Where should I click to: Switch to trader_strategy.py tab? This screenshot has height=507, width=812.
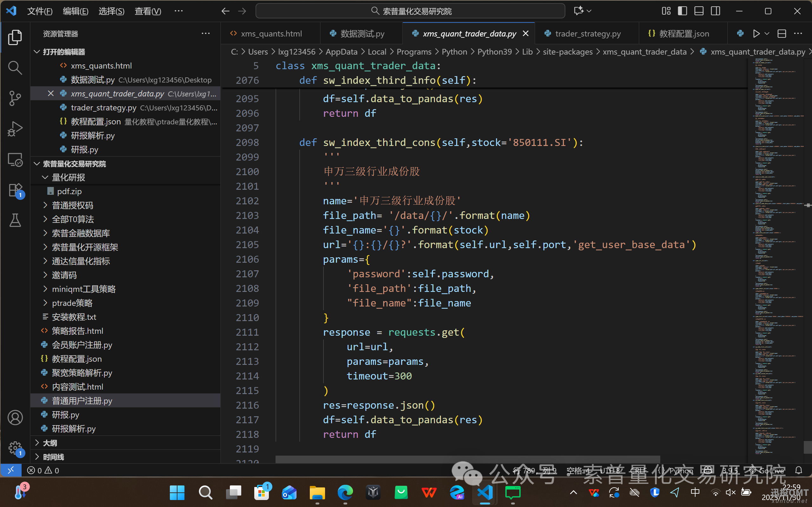587,34
